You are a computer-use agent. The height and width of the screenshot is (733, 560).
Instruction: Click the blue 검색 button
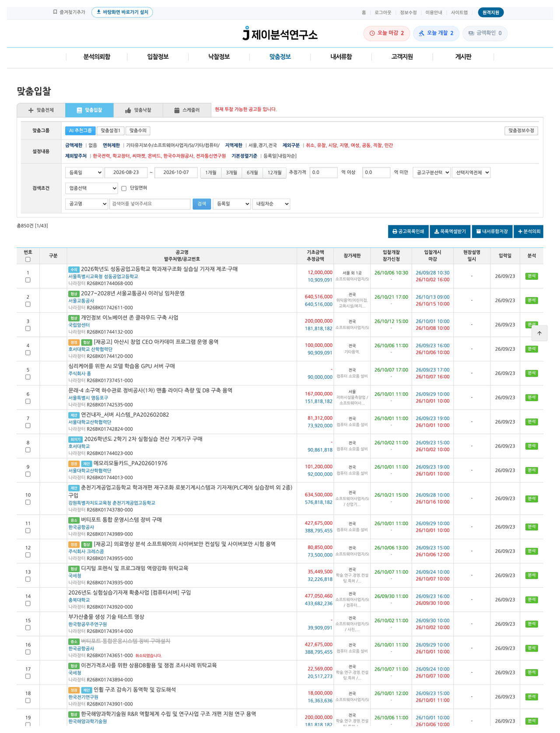pyautogui.click(x=202, y=204)
